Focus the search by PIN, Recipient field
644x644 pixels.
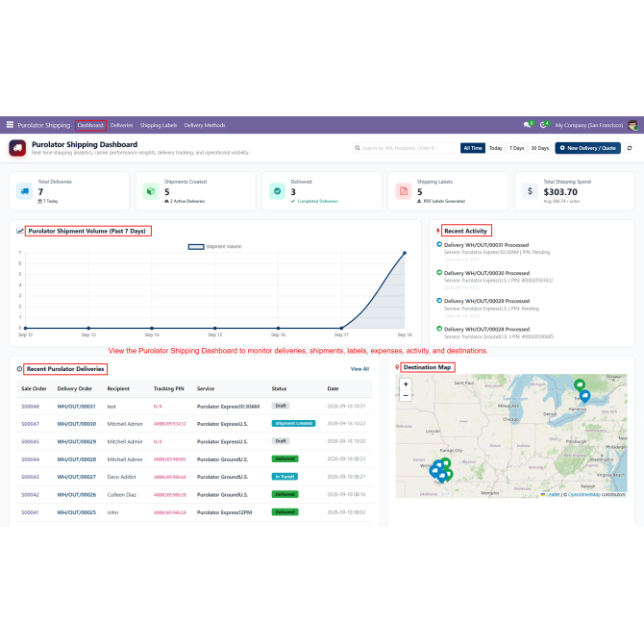405,148
